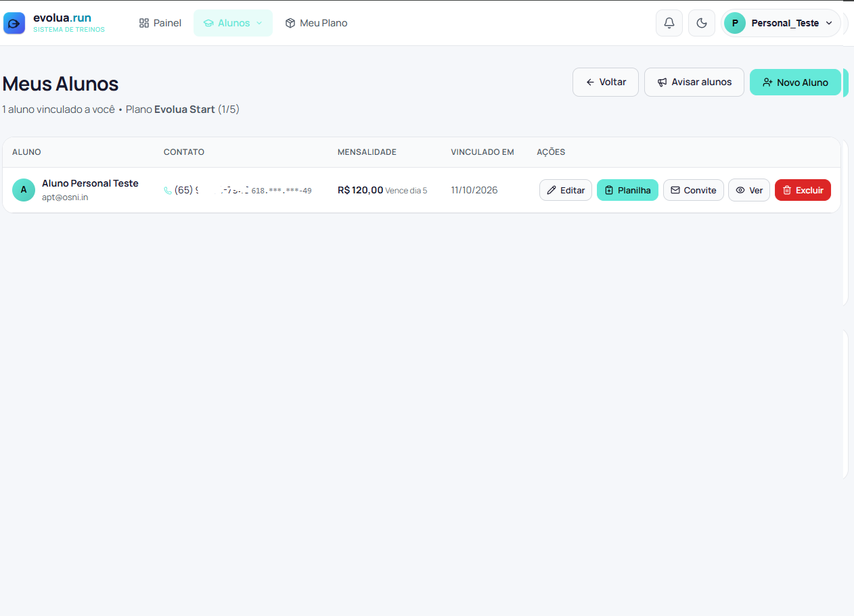
Task: Click the Voltar button
Action: pyautogui.click(x=606, y=82)
